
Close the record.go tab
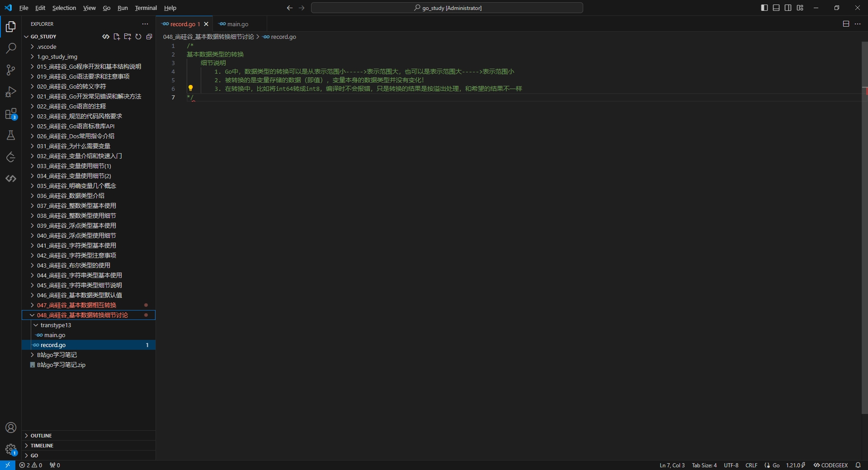(206, 24)
